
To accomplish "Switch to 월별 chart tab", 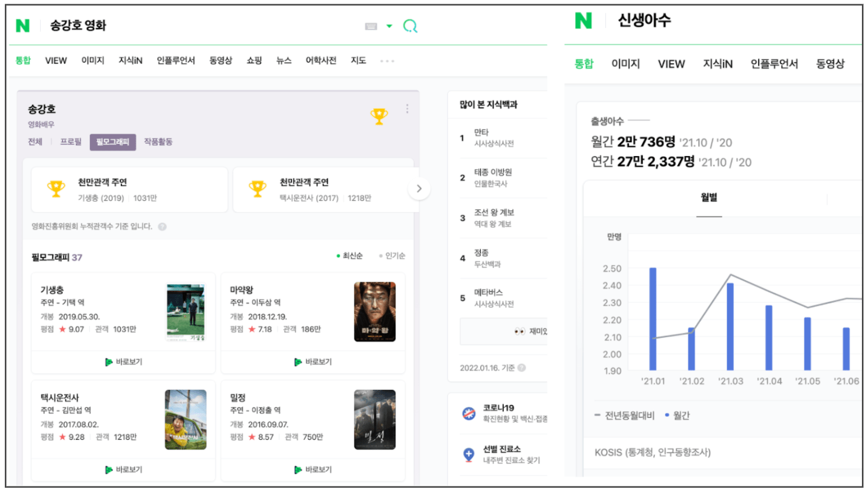I will 709,198.
